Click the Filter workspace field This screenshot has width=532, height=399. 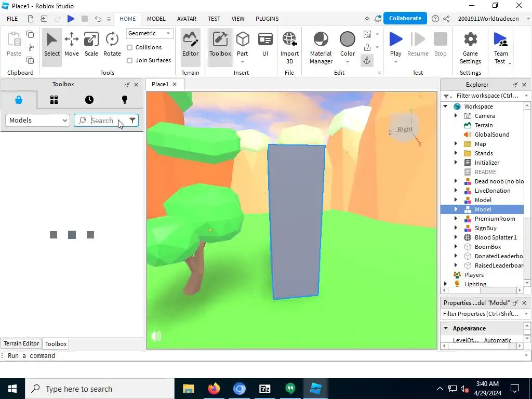point(487,96)
